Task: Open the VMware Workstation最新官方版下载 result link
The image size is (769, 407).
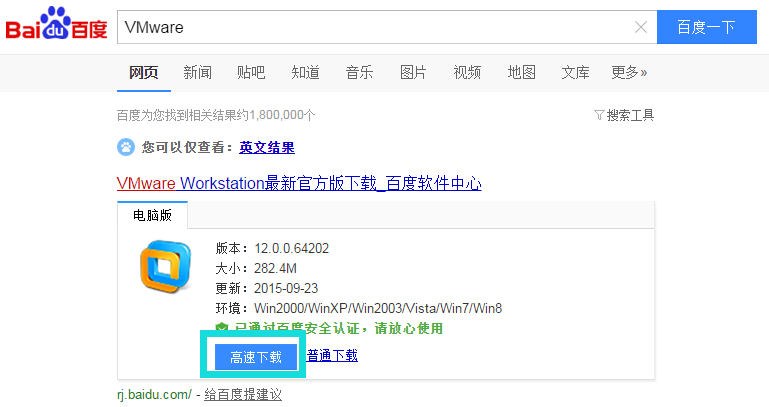Action: [299, 183]
